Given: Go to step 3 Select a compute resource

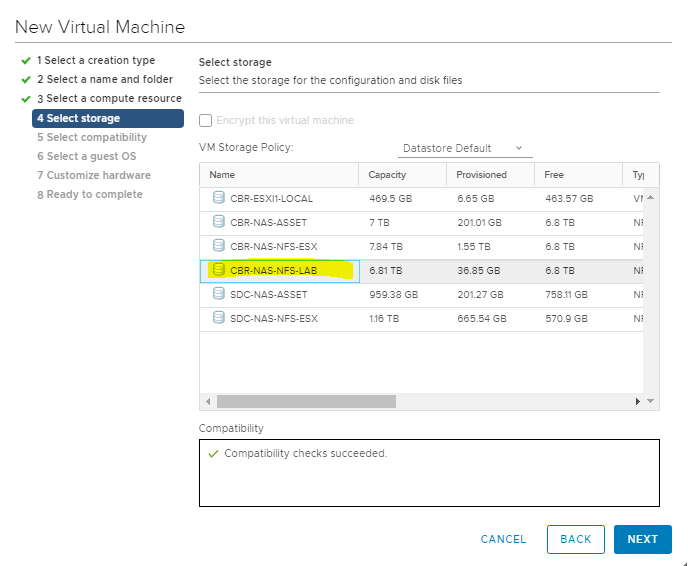Looking at the screenshot, I should pyautogui.click(x=109, y=99).
